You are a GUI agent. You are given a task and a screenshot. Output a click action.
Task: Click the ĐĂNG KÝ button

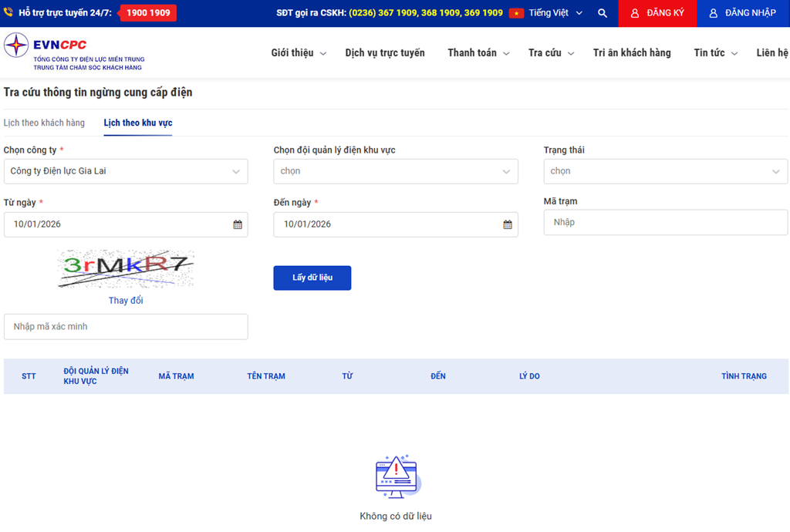point(657,13)
